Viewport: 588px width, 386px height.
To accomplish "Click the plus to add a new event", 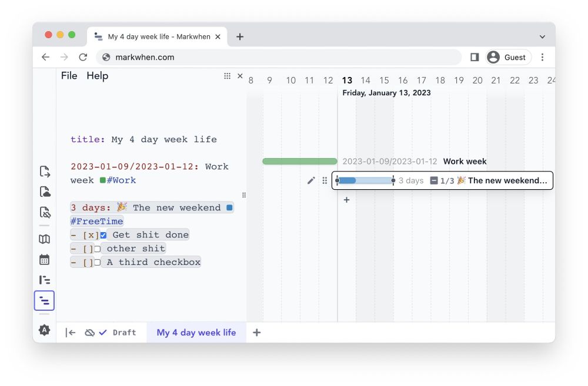I will (x=346, y=200).
